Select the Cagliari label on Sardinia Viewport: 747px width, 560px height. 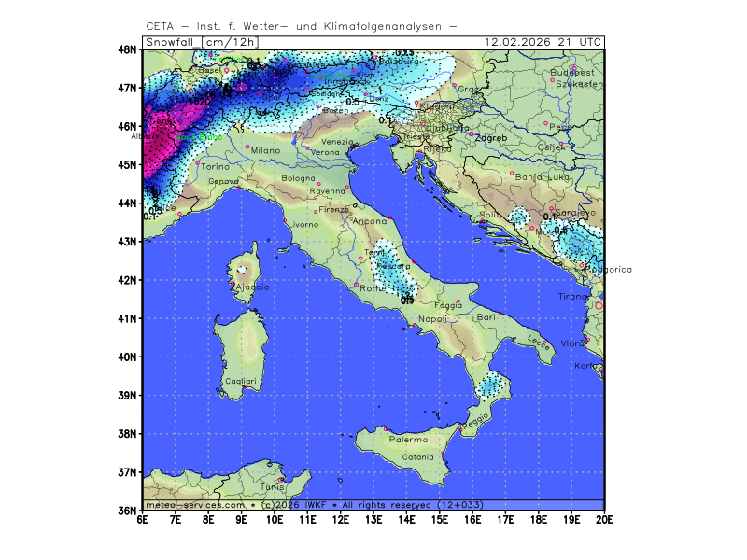pos(241,382)
